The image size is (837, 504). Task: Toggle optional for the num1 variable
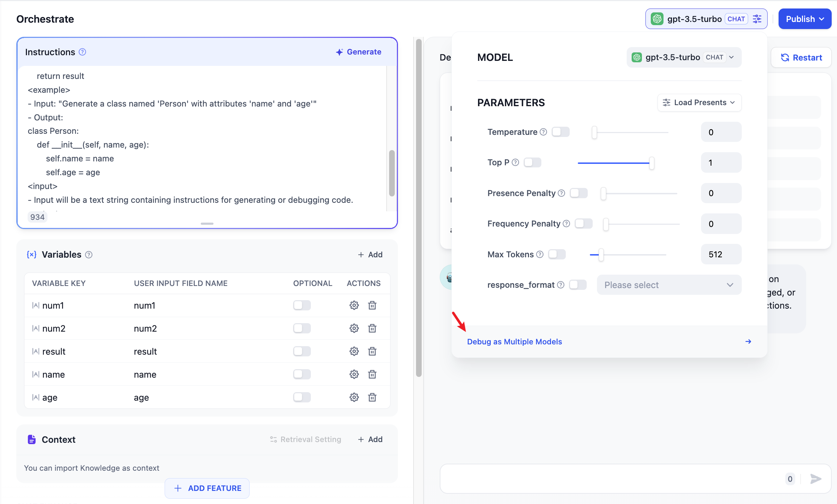[x=302, y=305]
